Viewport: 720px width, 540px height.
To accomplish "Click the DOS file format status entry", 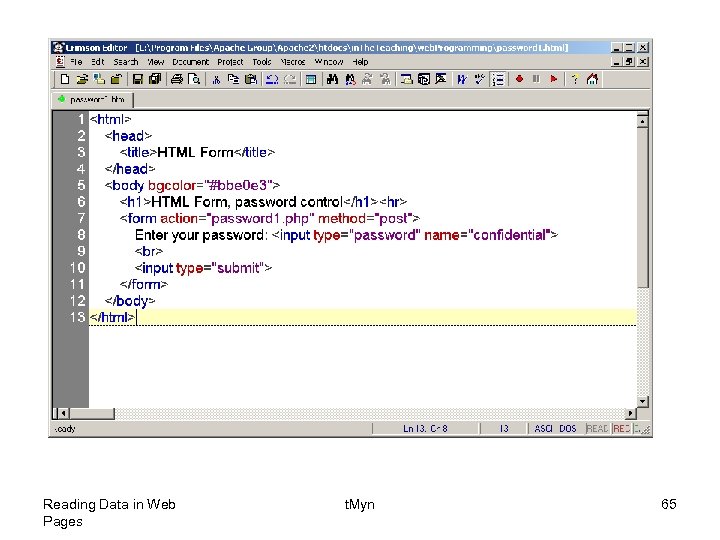I will coord(568,428).
